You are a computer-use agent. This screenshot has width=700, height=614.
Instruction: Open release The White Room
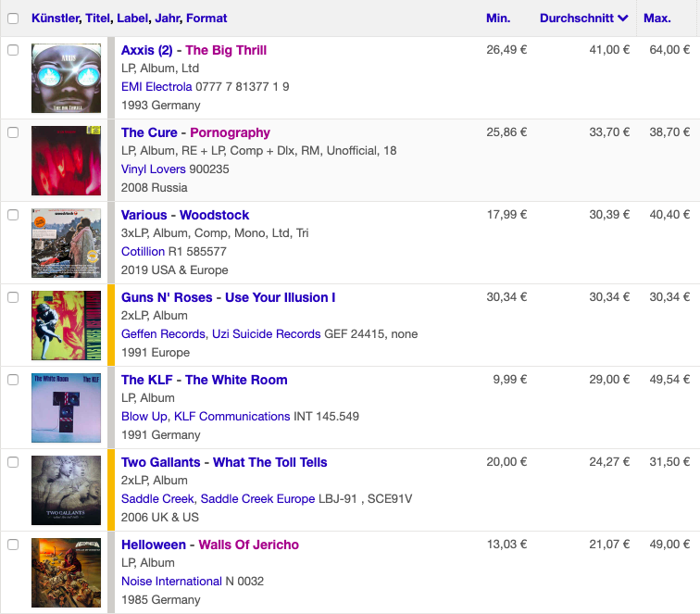pos(236,380)
